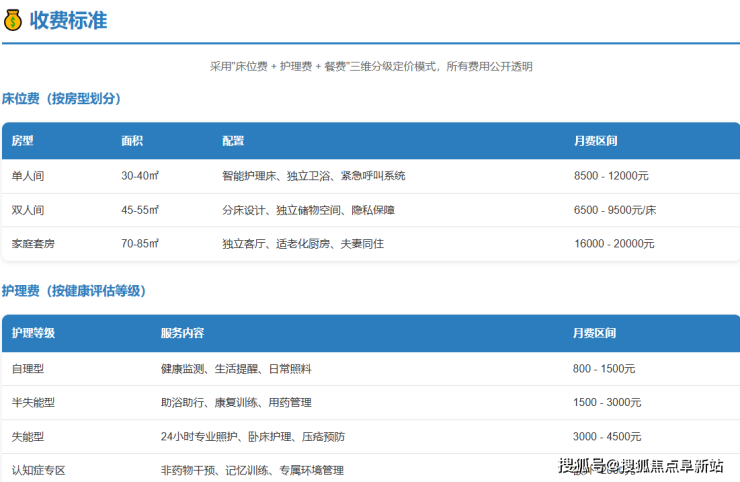Click the 16000 - 20000元 price cell

614,244
